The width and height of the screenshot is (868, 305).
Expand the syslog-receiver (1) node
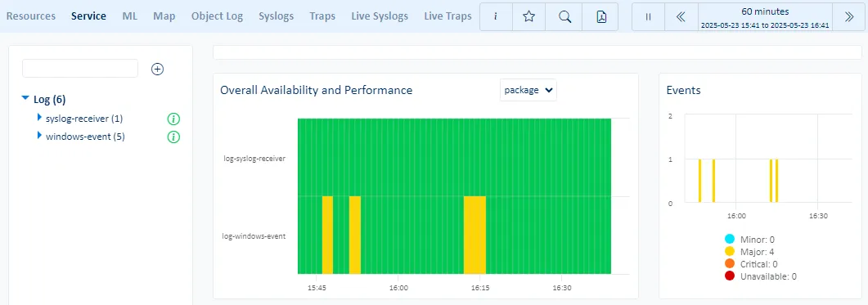click(x=39, y=118)
